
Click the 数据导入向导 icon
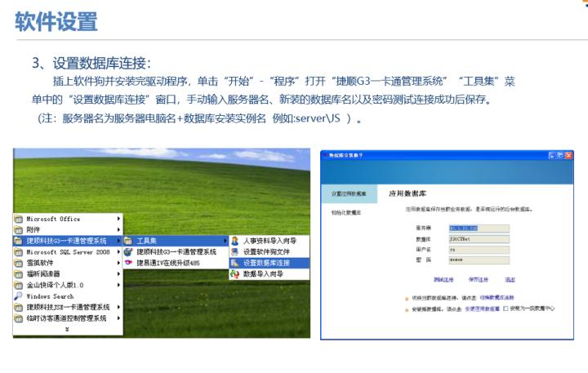[x=235, y=274]
